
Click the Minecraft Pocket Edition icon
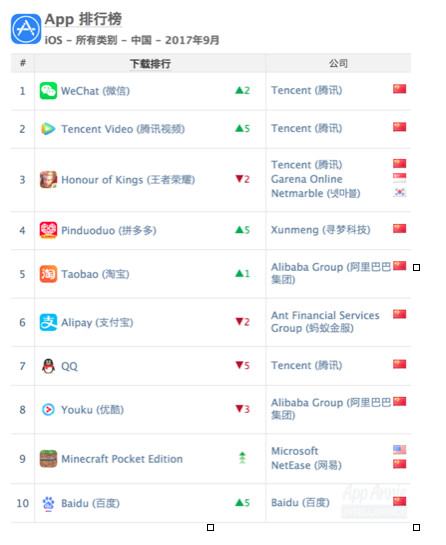(48, 459)
